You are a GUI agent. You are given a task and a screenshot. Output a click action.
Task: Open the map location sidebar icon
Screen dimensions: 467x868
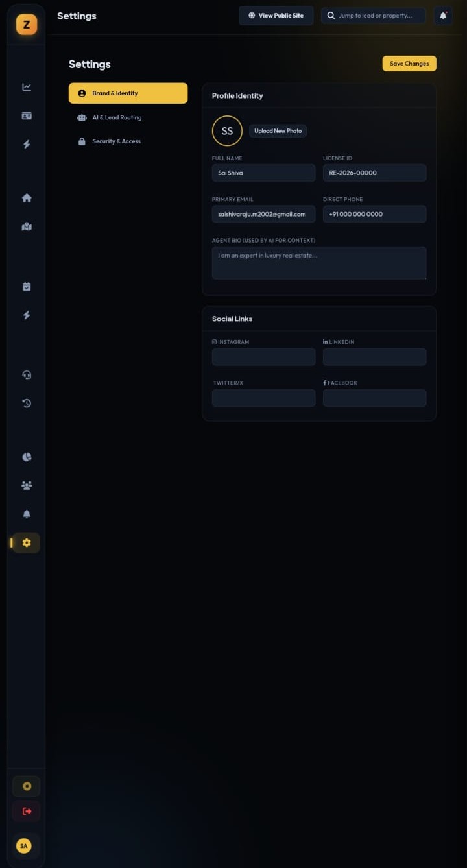[x=27, y=226]
